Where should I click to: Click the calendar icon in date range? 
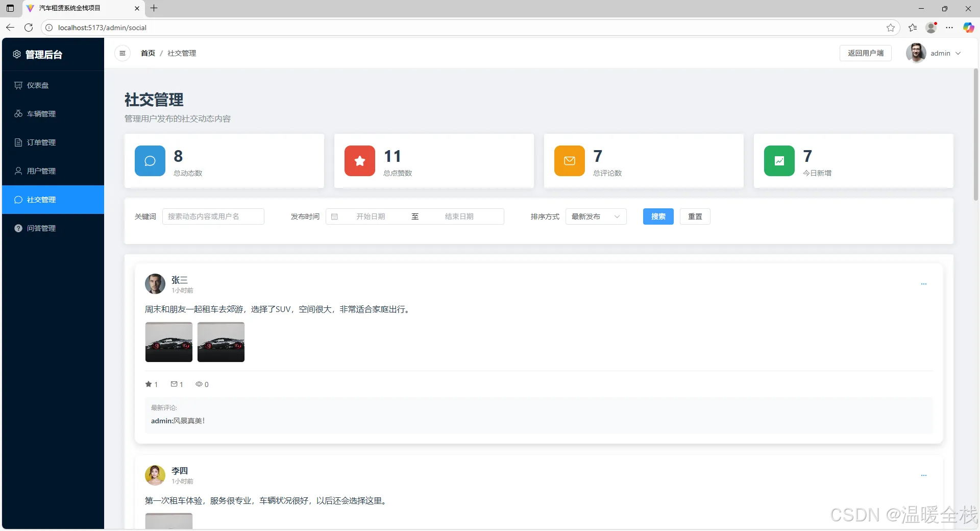[x=334, y=216]
